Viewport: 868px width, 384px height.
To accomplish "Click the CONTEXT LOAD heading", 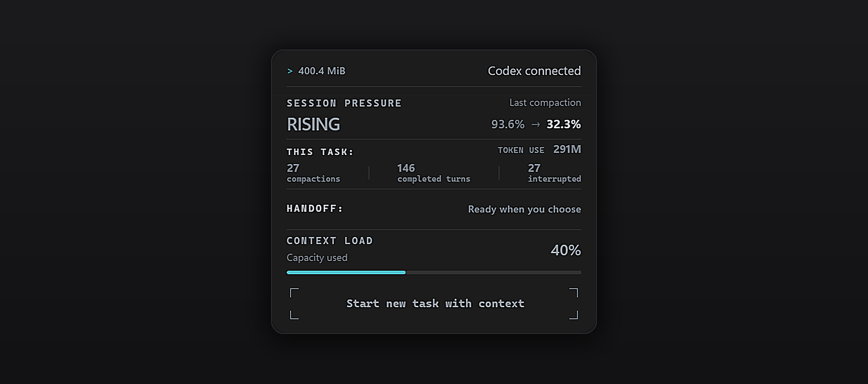I will (330, 241).
